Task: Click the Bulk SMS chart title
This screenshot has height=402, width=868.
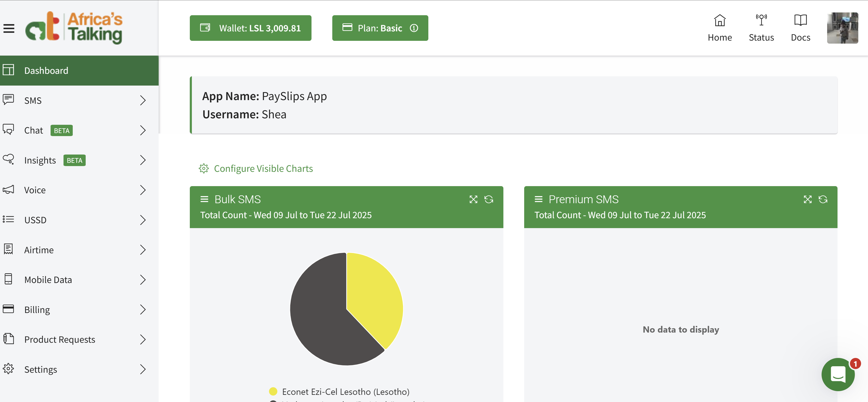Action: (x=238, y=199)
